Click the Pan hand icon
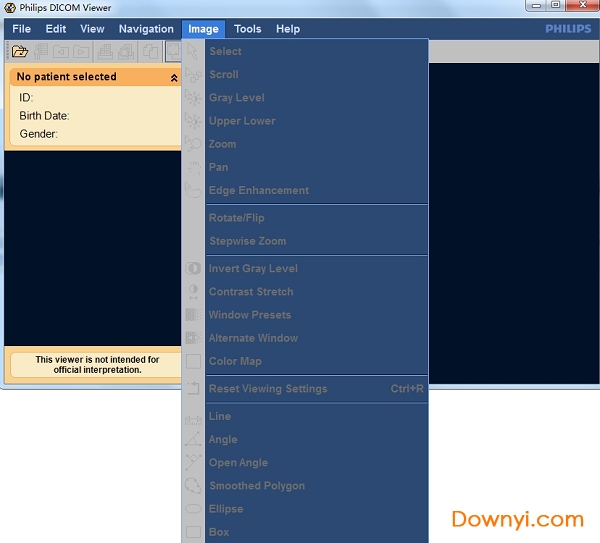The image size is (600, 543). (x=193, y=167)
